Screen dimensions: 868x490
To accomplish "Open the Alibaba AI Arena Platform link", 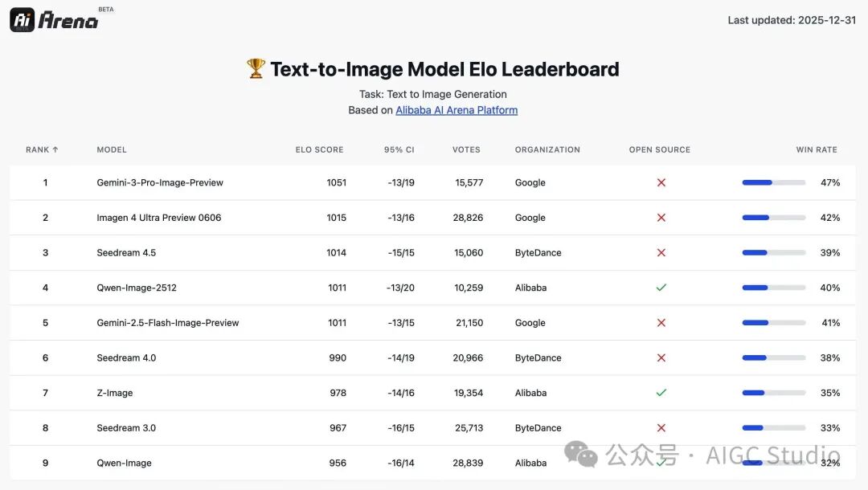I will 457,110.
